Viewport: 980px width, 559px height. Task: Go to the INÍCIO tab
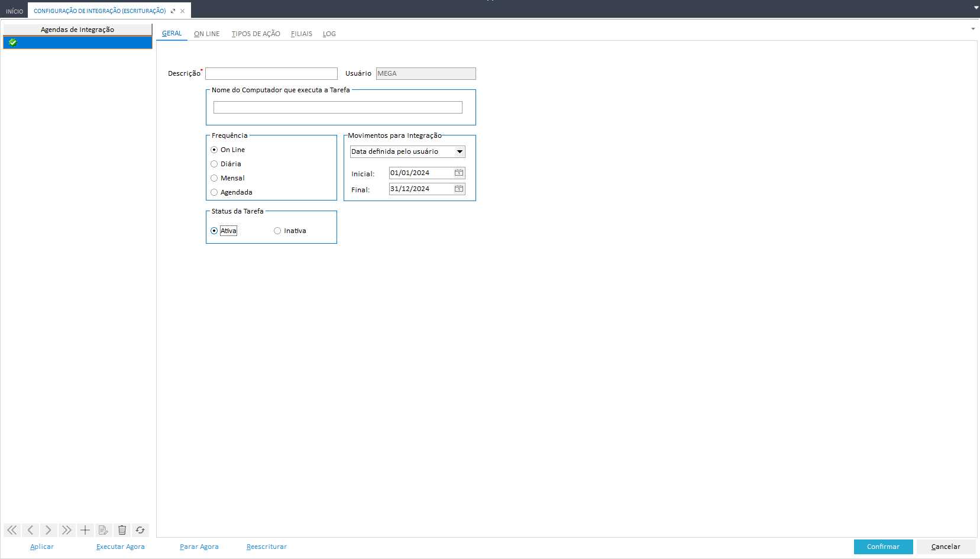click(15, 11)
